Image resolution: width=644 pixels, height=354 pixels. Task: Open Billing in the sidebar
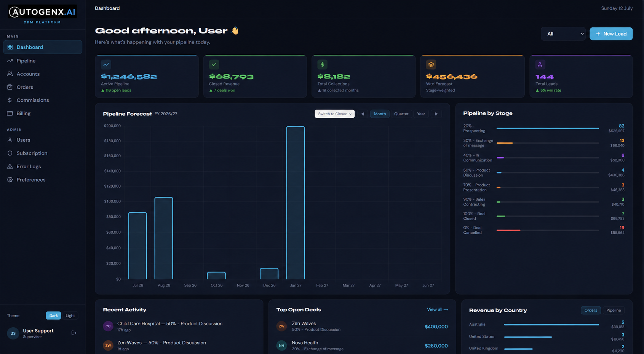click(x=43, y=113)
